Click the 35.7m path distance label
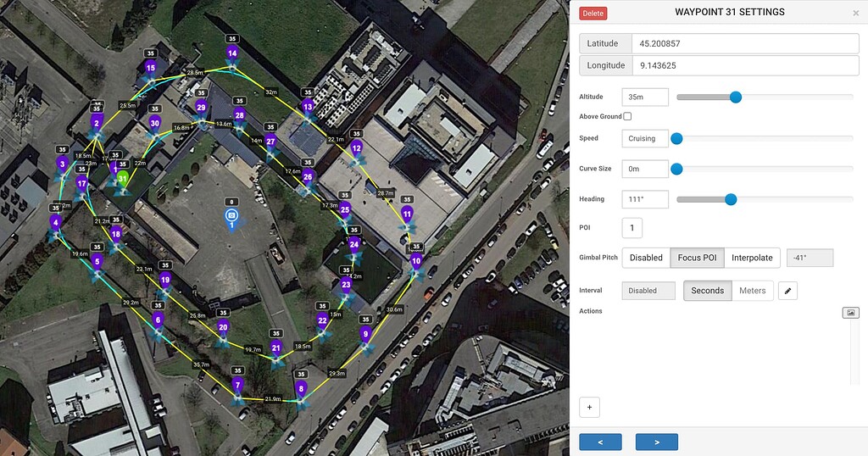Viewport: 868px width, 456px height. click(202, 364)
